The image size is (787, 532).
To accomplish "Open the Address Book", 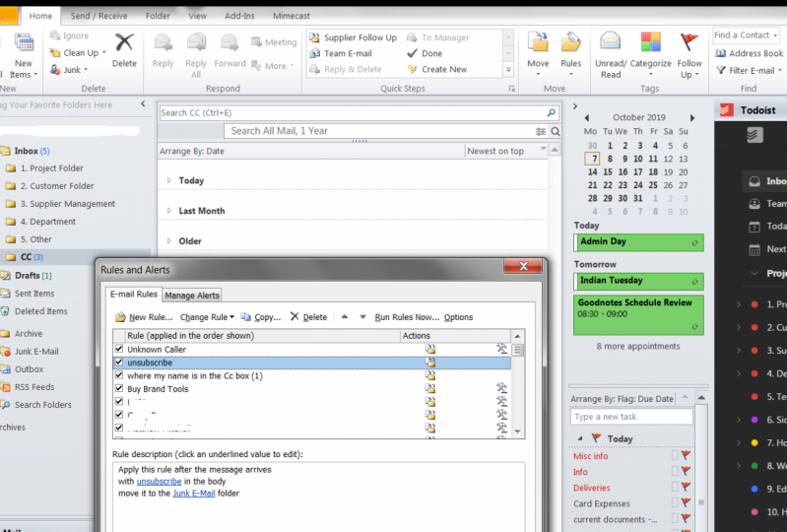I will [750, 53].
